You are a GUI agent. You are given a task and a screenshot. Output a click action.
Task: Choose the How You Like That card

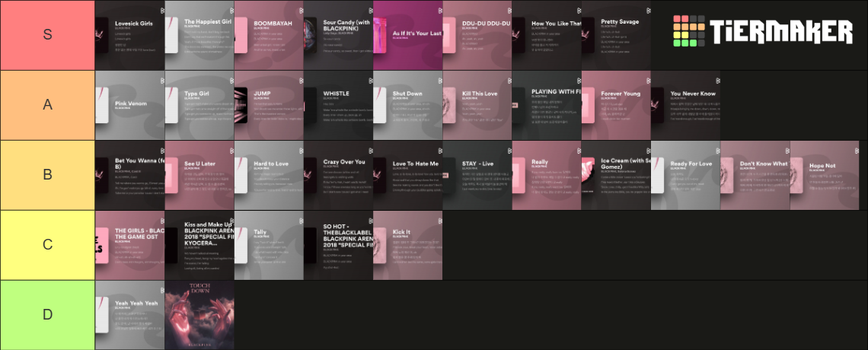coord(547,35)
